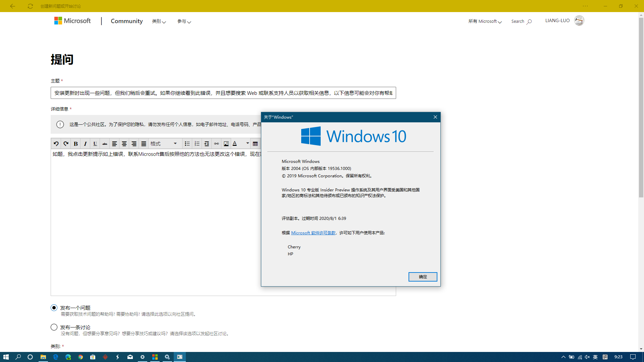Redo the edit in editor toolbar

click(66, 144)
